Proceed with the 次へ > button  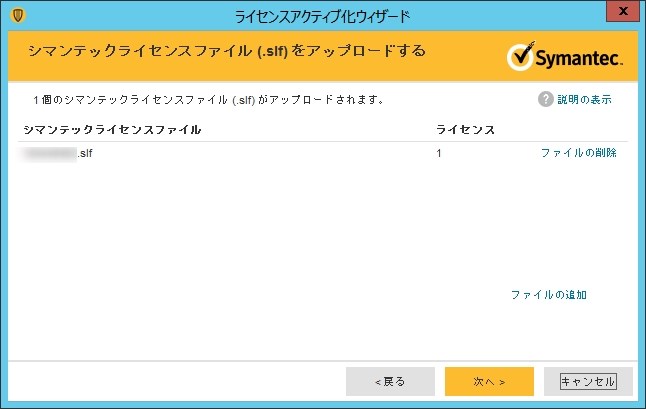click(x=489, y=382)
